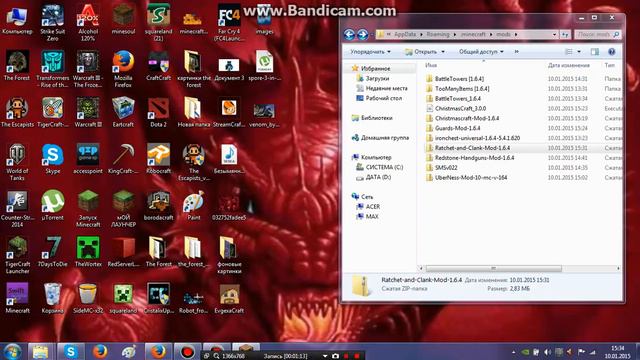Viewport: 640px width, 360px height.
Task: Open 7DaysToDie desktop icon
Action: tap(52, 252)
